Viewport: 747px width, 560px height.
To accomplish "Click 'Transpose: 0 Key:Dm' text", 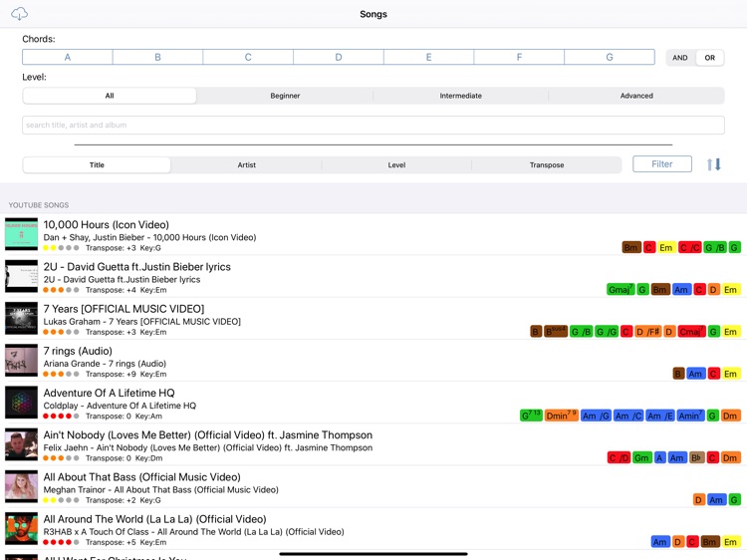I will pos(124,458).
